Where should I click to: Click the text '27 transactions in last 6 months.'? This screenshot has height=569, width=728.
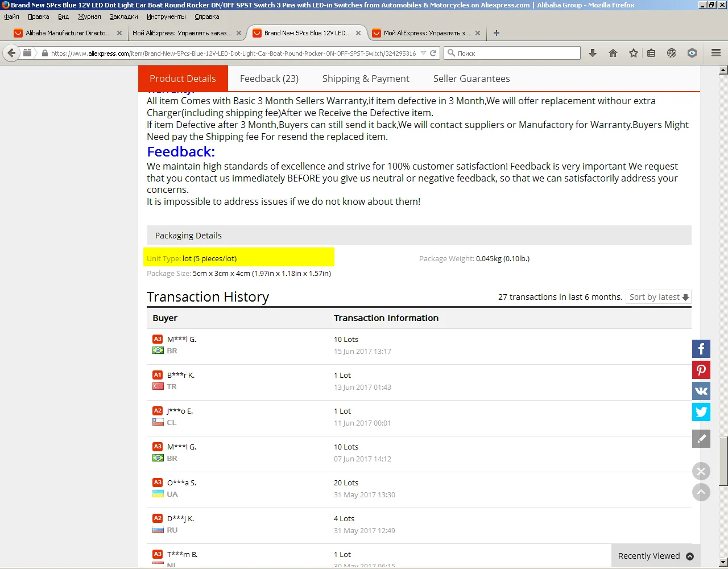tap(560, 297)
